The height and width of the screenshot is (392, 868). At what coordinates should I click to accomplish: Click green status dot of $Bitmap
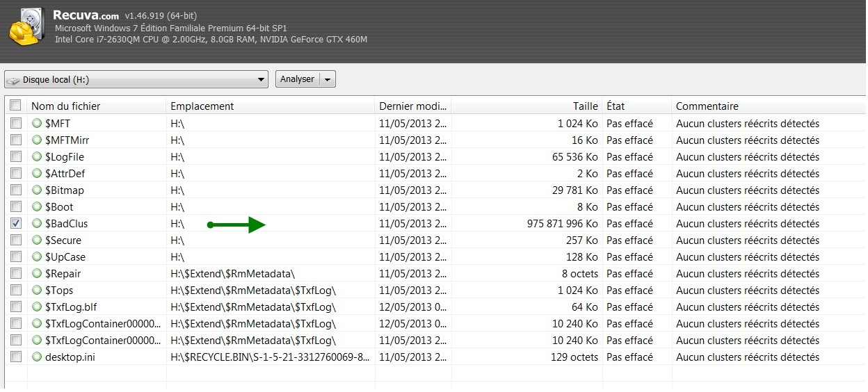[38, 190]
